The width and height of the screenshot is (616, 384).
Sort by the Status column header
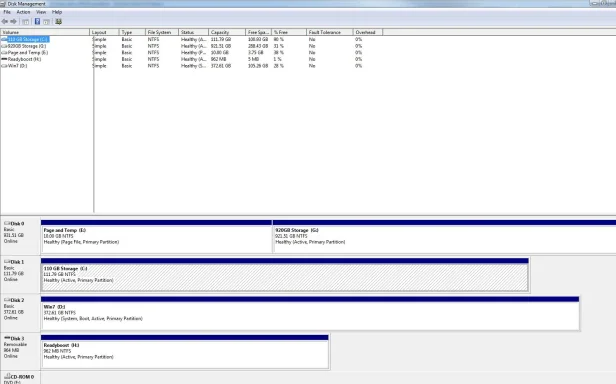pyautogui.click(x=193, y=32)
